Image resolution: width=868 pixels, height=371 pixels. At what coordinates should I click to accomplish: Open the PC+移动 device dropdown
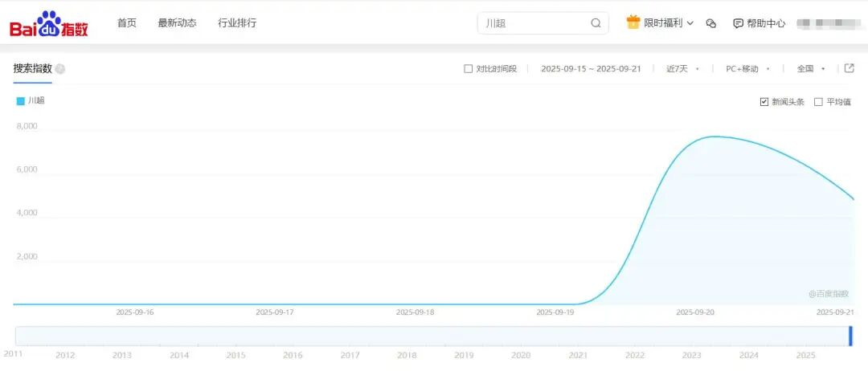point(747,69)
